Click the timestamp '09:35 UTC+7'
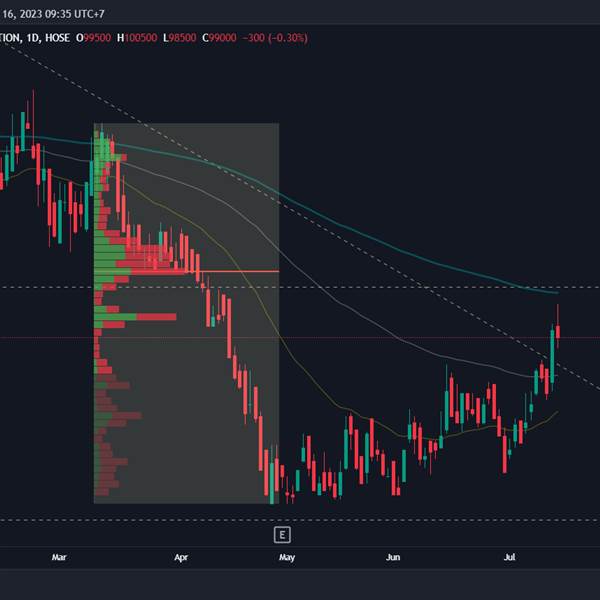This screenshot has width=600, height=600. point(74,14)
